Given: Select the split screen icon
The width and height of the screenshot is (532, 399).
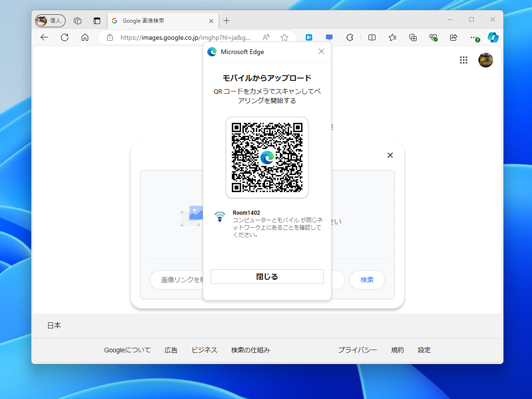Looking at the screenshot, I should 372,37.
